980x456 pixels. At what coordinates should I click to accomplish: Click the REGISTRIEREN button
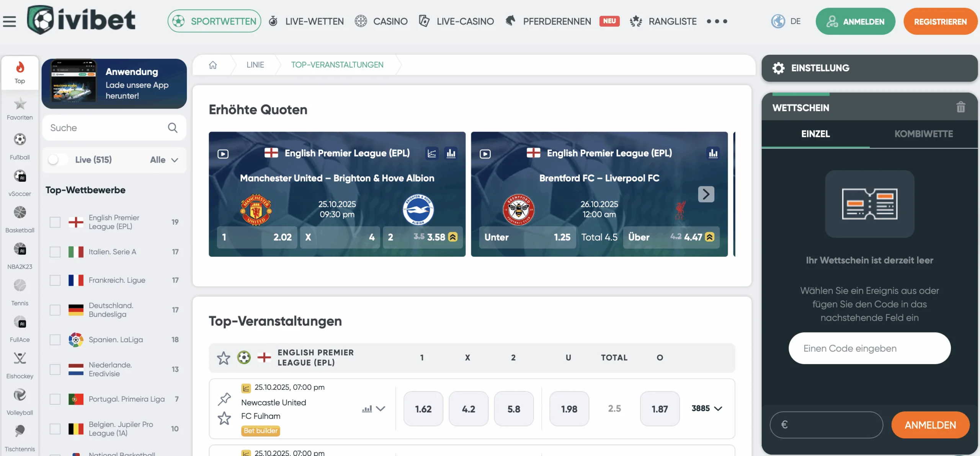(x=941, y=21)
